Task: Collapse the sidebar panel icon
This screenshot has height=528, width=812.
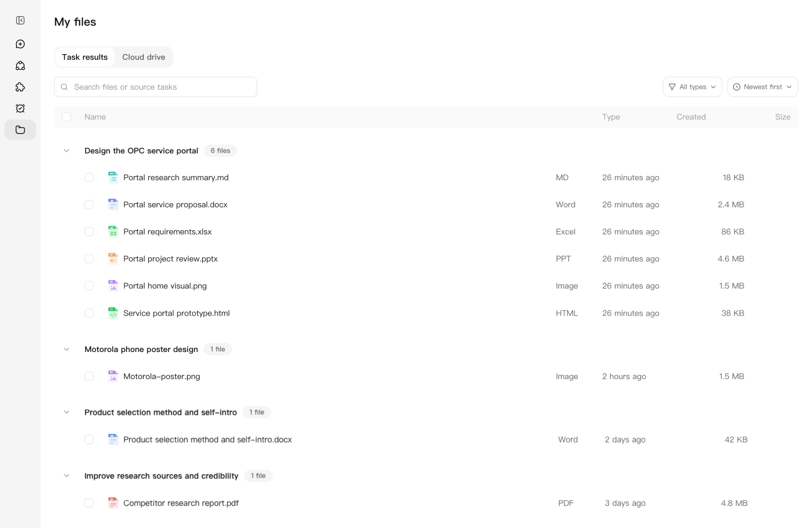Action: coord(20,20)
